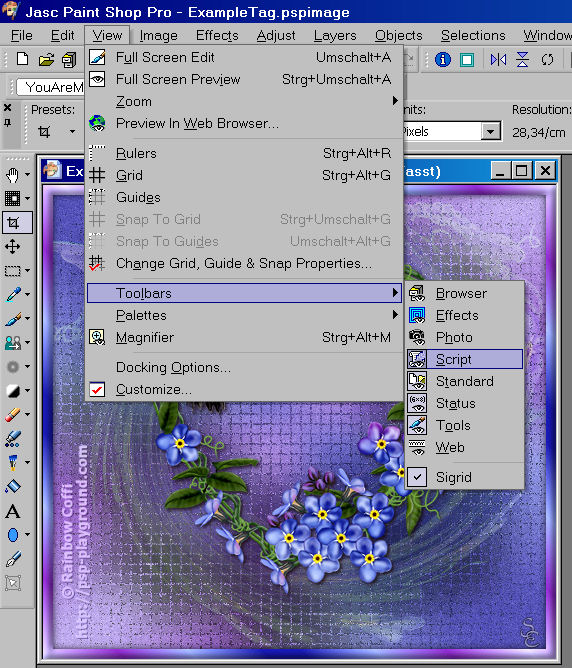Viewport: 572px width, 668px height.
Task: Open the crop Presets dropdown arrow
Action: tap(72, 132)
